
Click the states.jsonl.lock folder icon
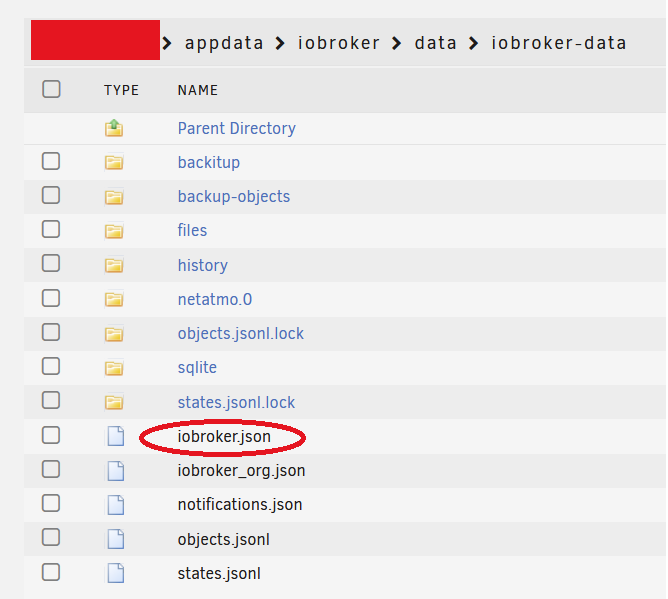[114, 402]
